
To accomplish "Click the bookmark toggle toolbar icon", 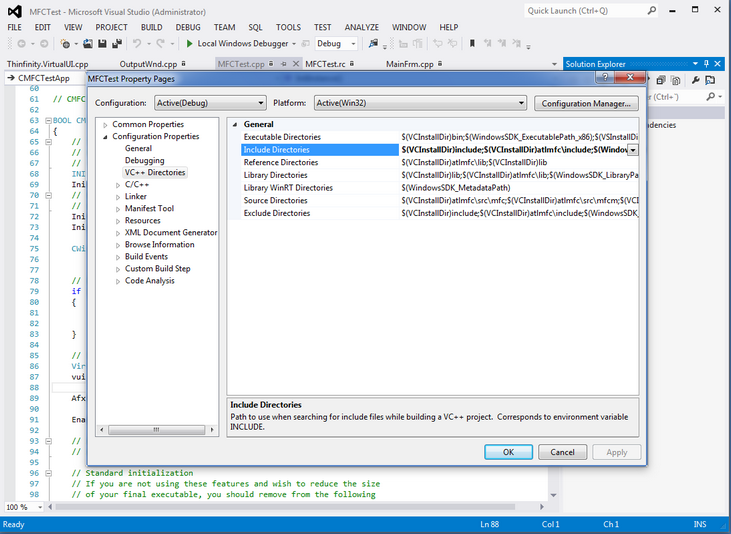I will (472, 44).
